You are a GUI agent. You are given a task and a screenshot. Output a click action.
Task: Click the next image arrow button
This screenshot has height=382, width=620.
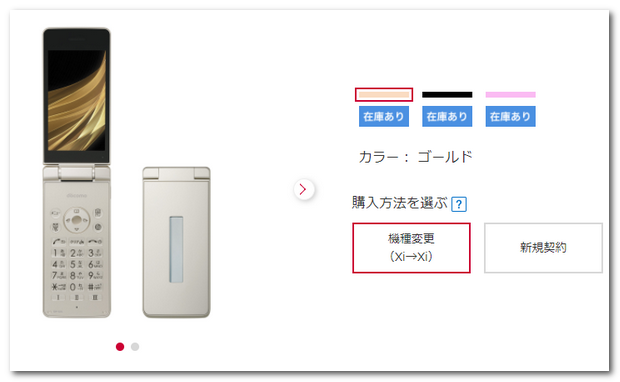tap(304, 189)
